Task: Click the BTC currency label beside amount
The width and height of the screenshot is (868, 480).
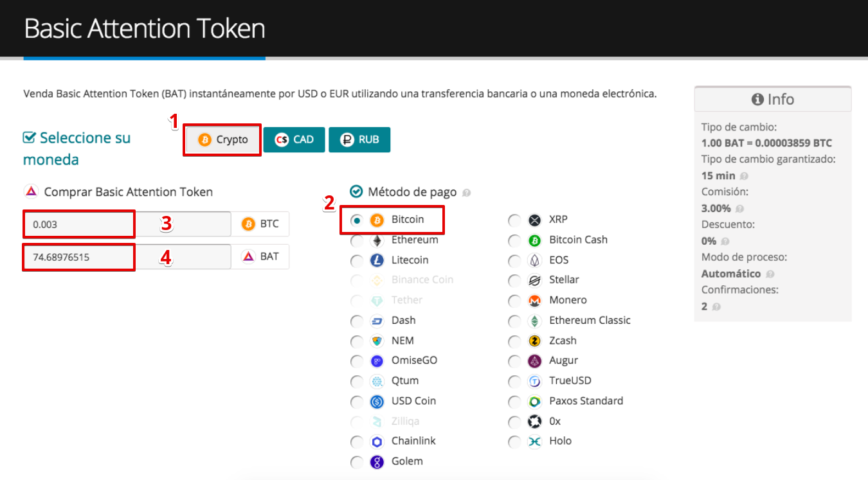Action: 260,224
